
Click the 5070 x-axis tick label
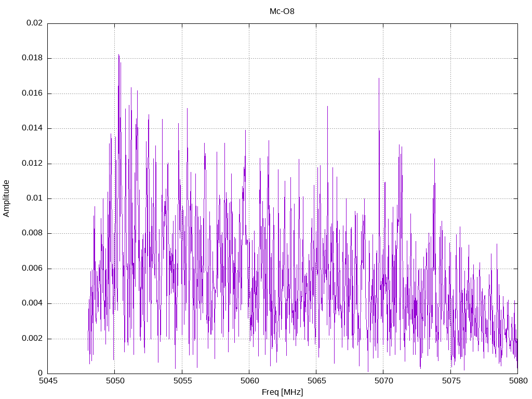pyautogui.click(x=384, y=381)
